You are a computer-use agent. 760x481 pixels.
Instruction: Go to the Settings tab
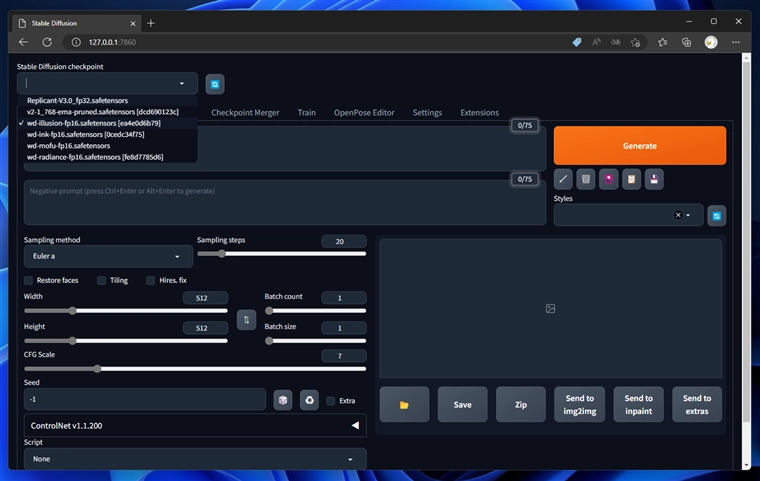click(x=427, y=112)
